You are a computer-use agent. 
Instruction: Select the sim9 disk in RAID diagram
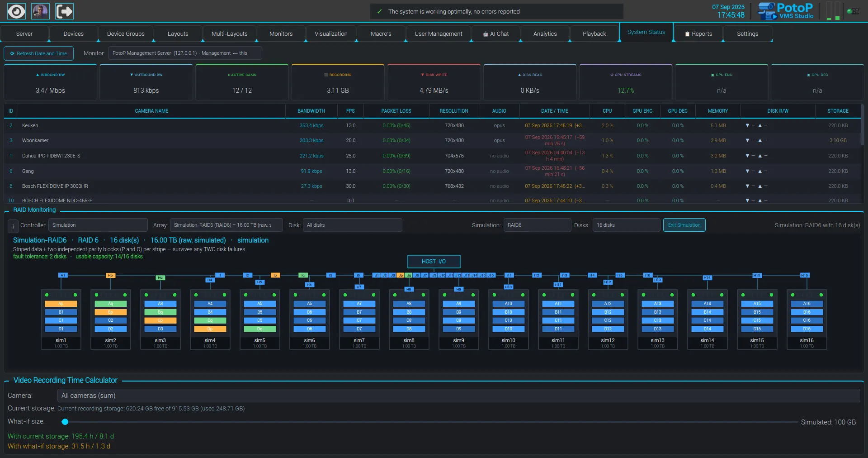point(459,320)
